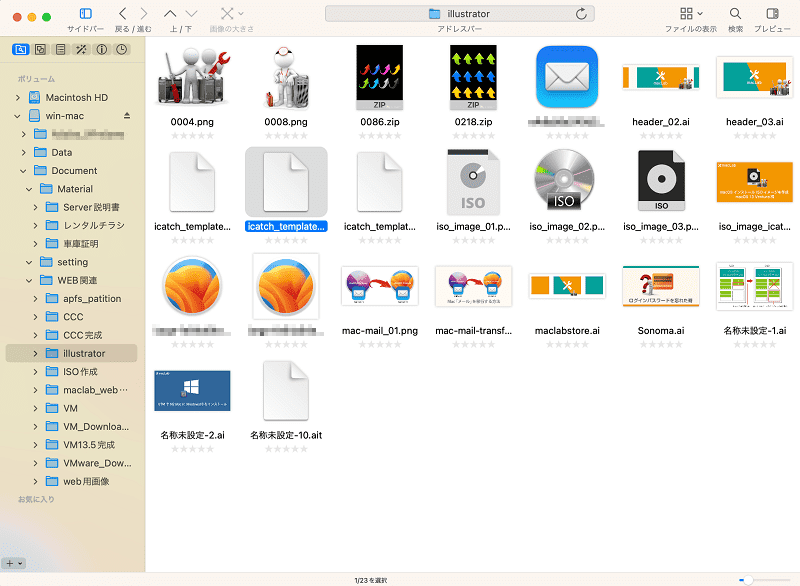Open the search magnifier
This screenshot has height=586, width=800.
735,14
